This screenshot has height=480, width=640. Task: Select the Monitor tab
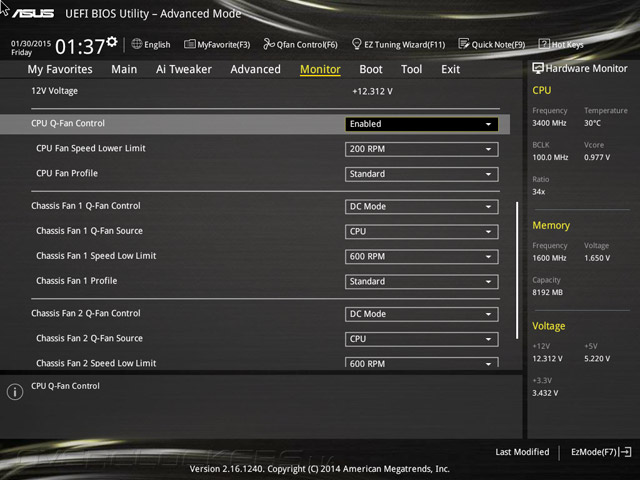pos(320,69)
